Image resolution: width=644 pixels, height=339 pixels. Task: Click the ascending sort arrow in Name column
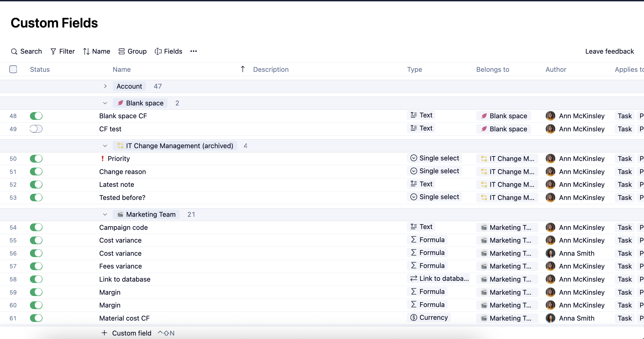243,69
